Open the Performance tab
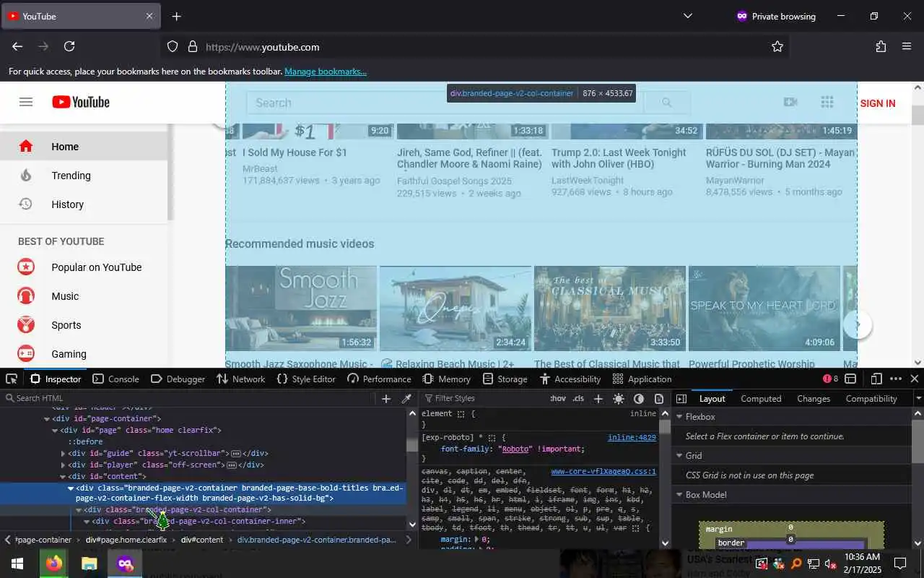The width and height of the screenshot is (924, 578). click(x=379, y=379)
